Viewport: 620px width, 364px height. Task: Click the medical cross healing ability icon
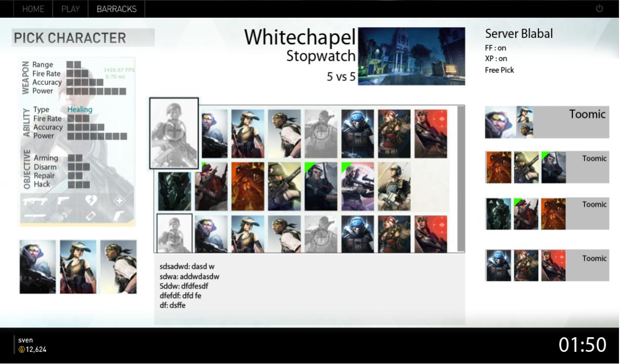click(x=119, y=201)
